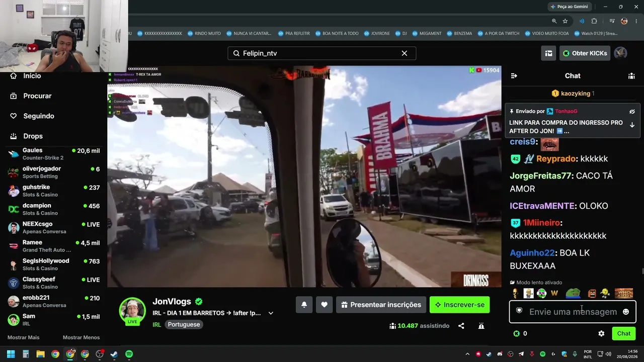This screenshot has width=644, height=362.
Task: Click Presentear inscrições gift button
Action: pos(381,305)
